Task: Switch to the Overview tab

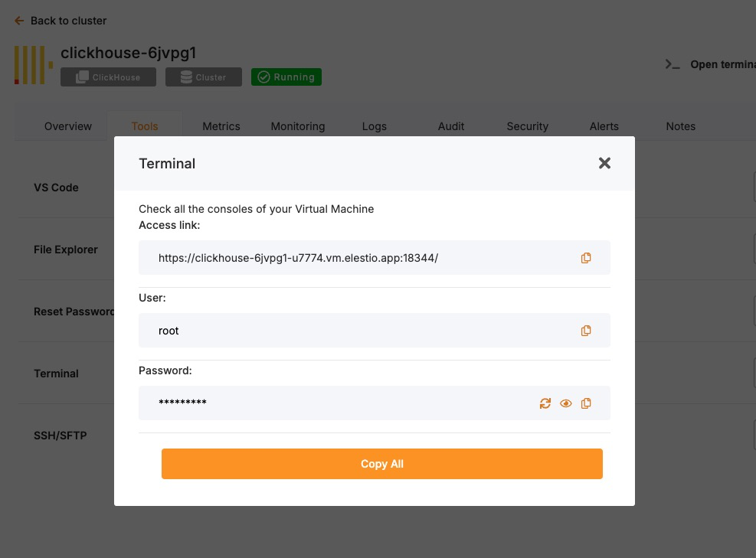Action: click(68, 126)
